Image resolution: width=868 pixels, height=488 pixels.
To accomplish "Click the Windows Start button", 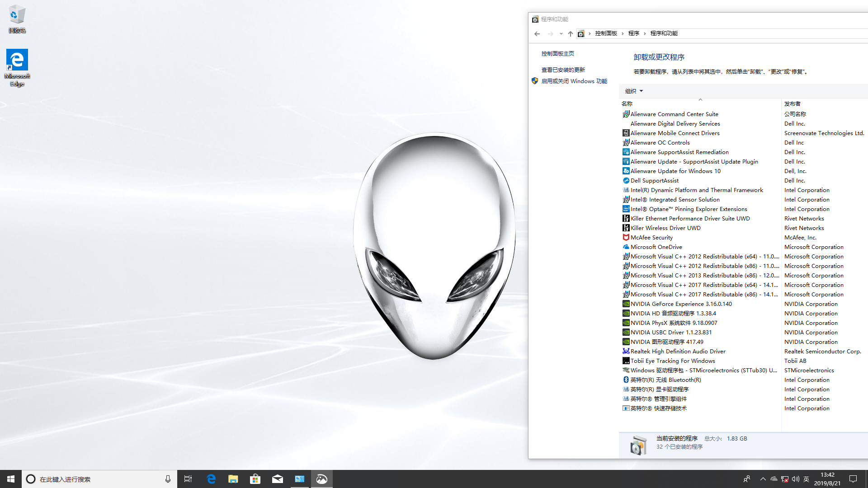I will point(11,479).
